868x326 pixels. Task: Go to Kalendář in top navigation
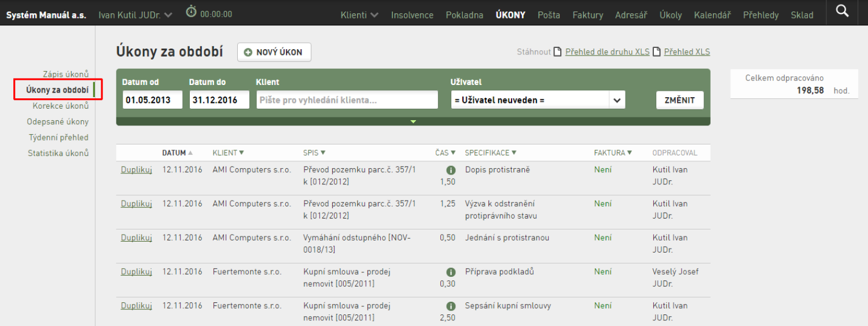coord(712,15)
